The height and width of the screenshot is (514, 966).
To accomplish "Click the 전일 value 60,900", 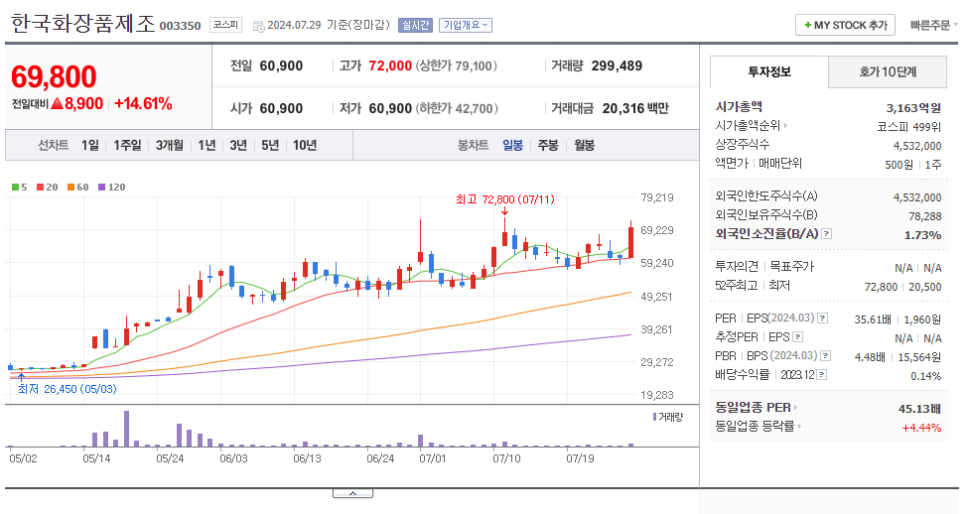I will 281,66.
